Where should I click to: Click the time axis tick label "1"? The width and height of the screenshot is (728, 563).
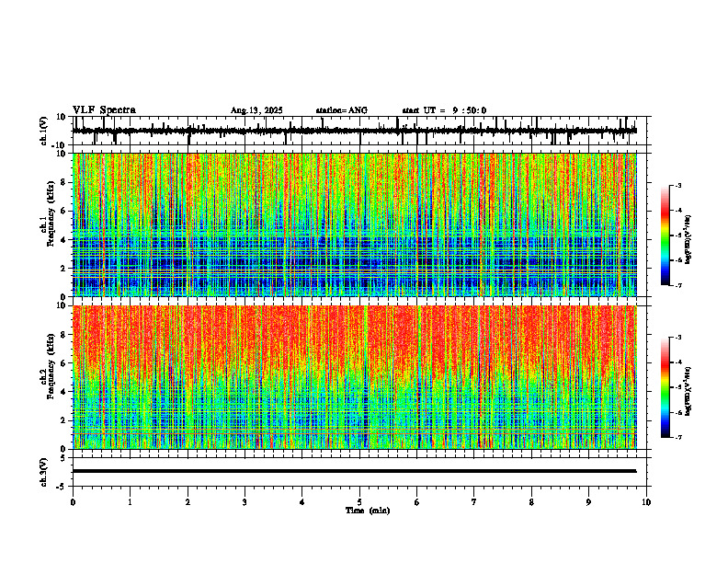130,502
